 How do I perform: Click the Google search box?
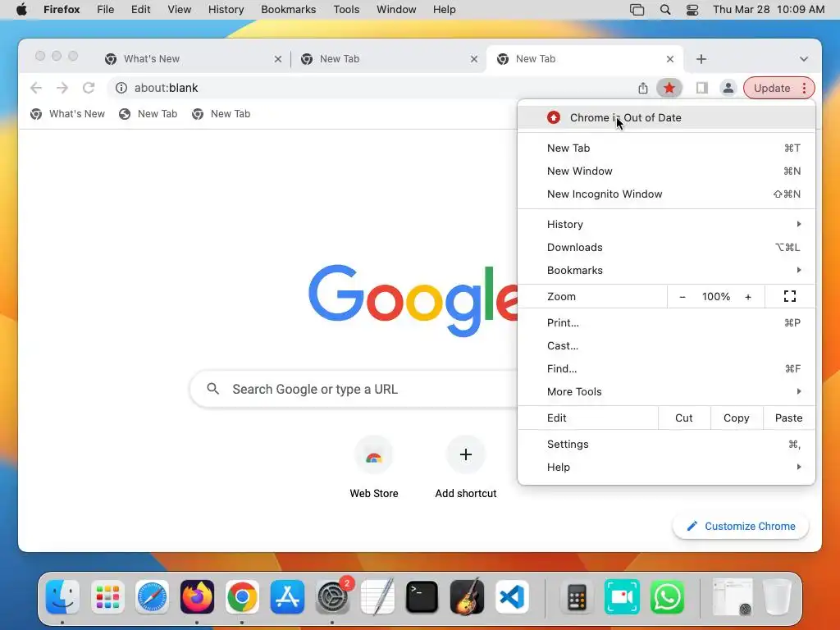click(354, 389)
